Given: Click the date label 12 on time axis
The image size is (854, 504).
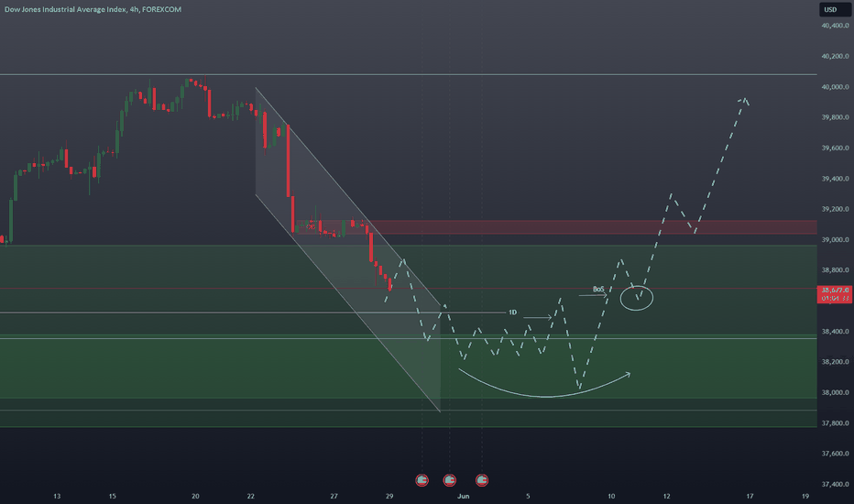Looking at the screenshot, I should point(667,497).
